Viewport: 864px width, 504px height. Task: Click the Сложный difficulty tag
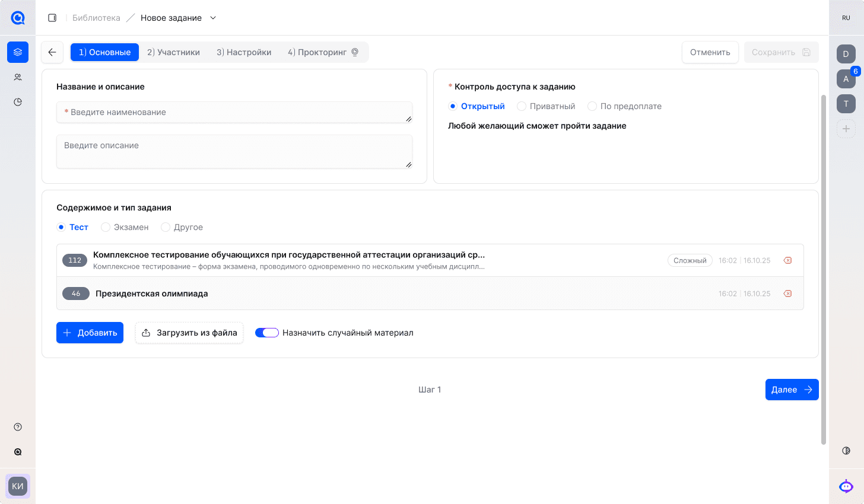[690, 260]
